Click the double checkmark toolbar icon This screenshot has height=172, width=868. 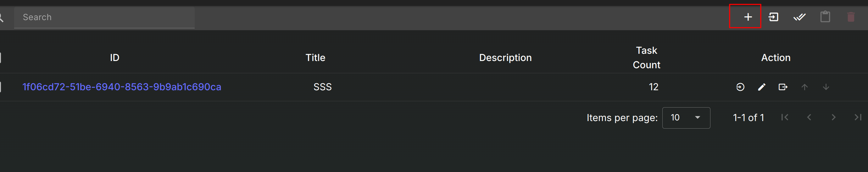tap(799, 17)
